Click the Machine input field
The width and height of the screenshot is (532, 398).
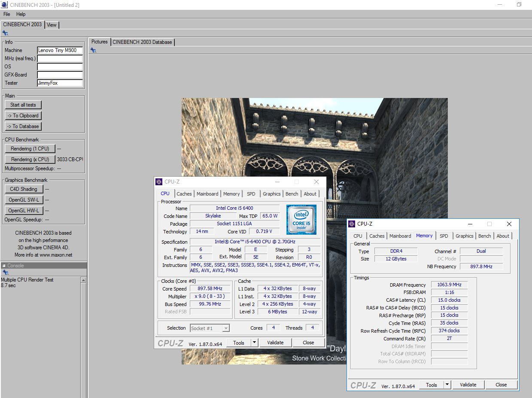60,50
